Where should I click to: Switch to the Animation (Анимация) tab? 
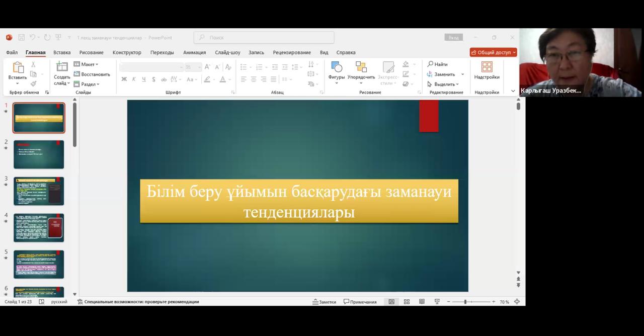pos(194,52)
